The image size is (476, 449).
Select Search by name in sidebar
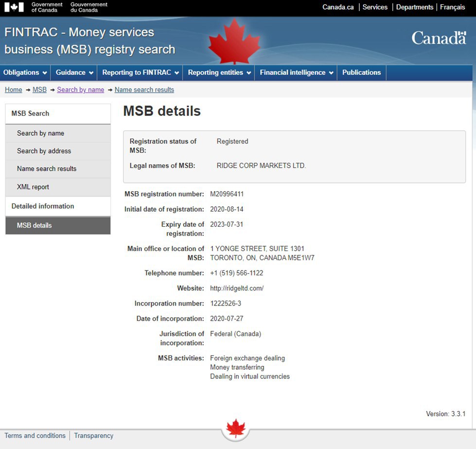(x=40, y=133)
